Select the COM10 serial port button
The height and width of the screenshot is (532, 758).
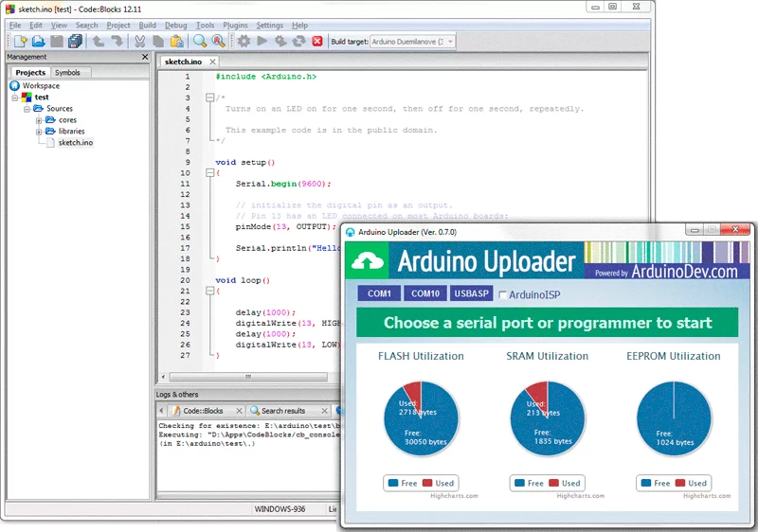pos(425,293)
